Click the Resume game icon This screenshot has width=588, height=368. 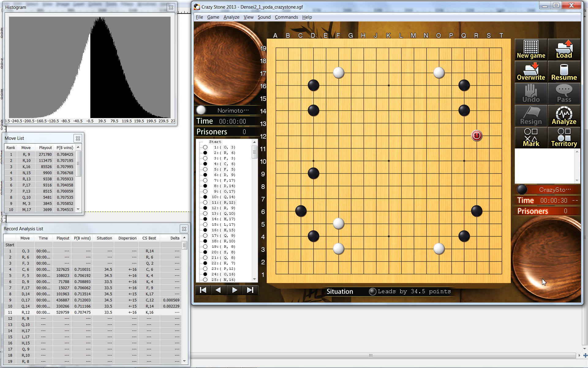click(x=564, y=71)
